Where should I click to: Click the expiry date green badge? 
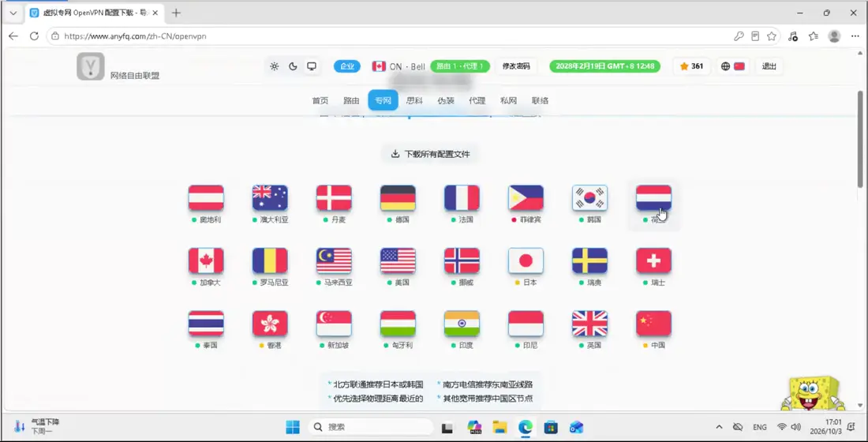pyautogui.click(x=604, y=66)
